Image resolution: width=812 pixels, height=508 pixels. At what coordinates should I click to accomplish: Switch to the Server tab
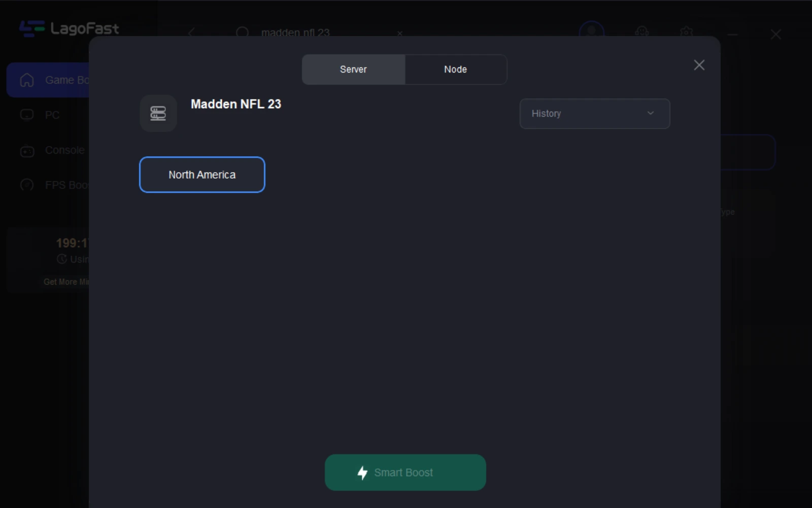pos(353,70)
